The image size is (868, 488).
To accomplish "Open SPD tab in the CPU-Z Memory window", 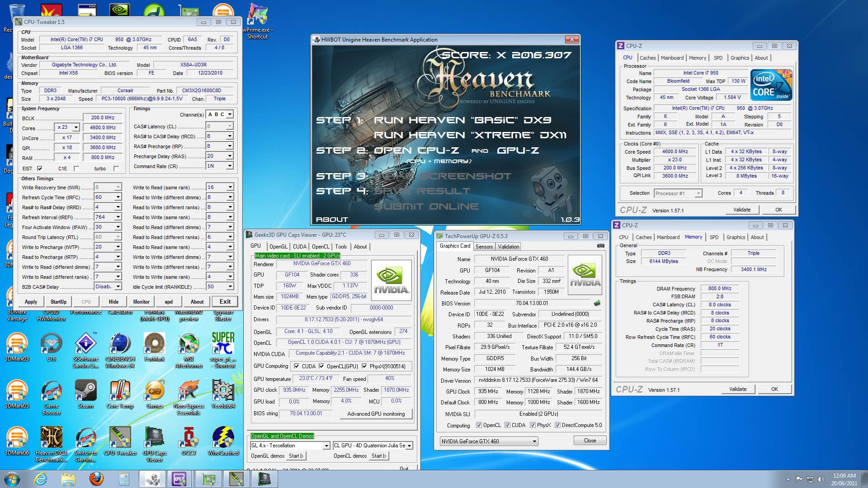I will pos(714,237).
